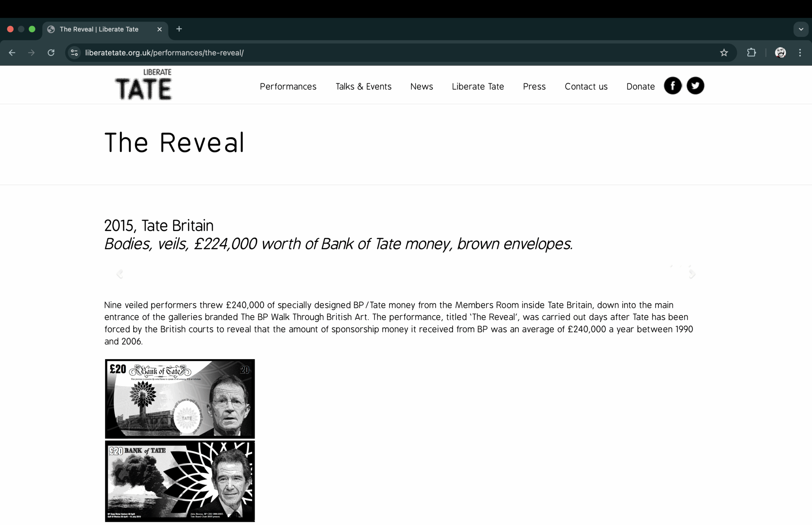The image size is (812, 525).
Task: Open the Chrome three-dot menu
Action: (800, 53)
